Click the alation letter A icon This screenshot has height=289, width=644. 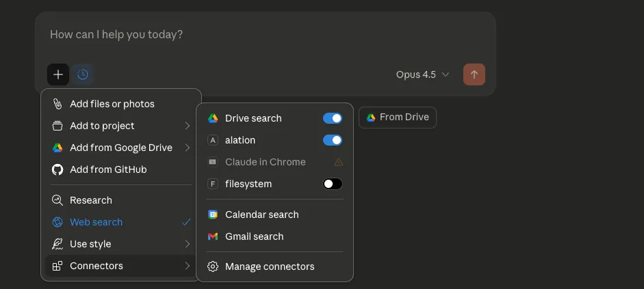point(213,140)
